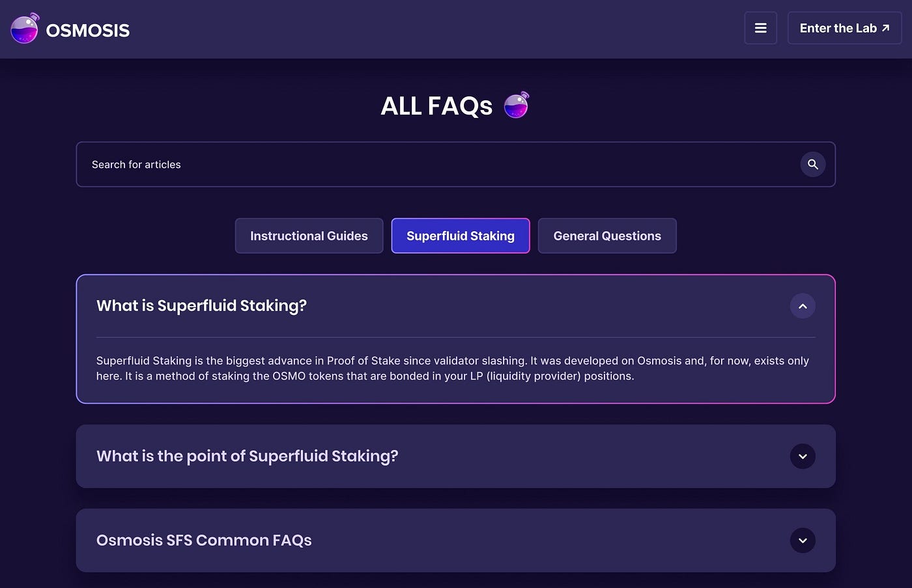Click the arrow icon in Enter the Lab
Viewport: 912px width, 588px height.
click(x=885, y=28)
